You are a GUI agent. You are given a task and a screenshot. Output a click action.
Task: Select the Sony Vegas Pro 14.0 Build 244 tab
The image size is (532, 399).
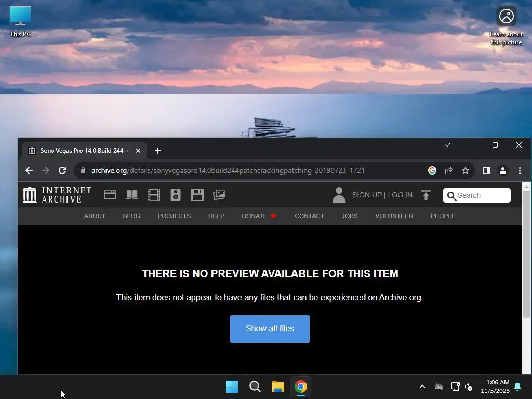(84, 151)
